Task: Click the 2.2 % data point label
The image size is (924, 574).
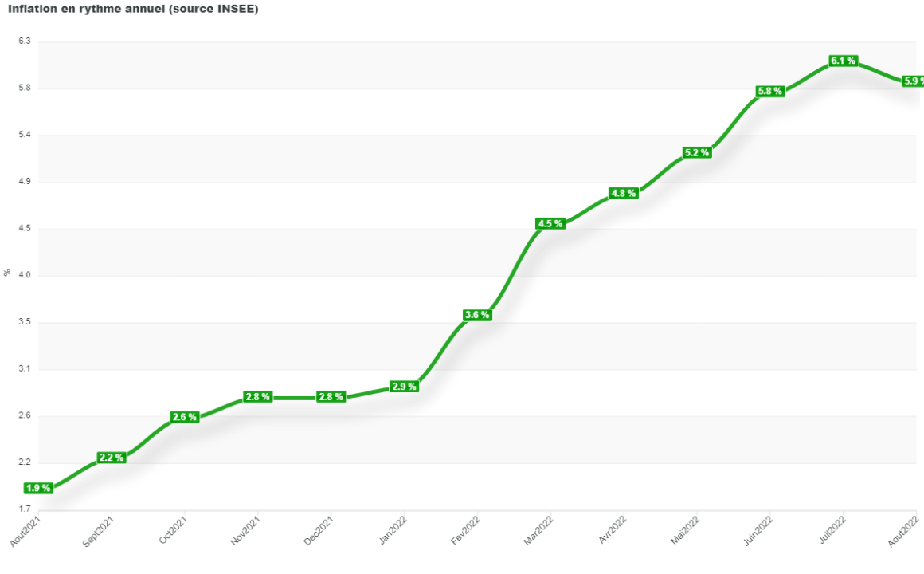Action: tap(111, 458)
